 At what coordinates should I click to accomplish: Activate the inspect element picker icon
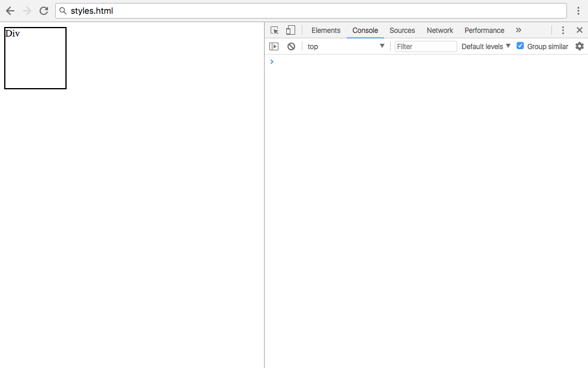(275, 31)
